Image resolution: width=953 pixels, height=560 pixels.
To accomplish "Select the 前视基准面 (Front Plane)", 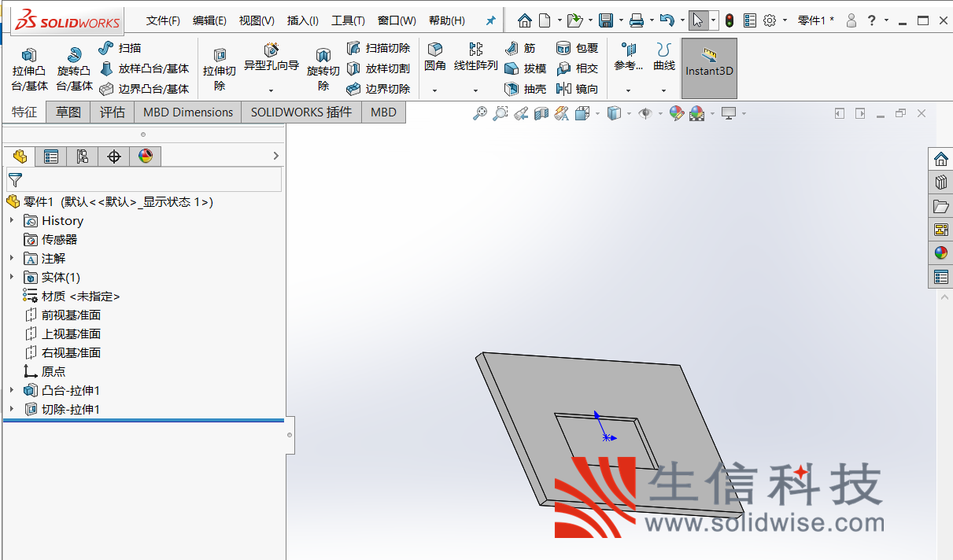I will (x=63, y=315).
